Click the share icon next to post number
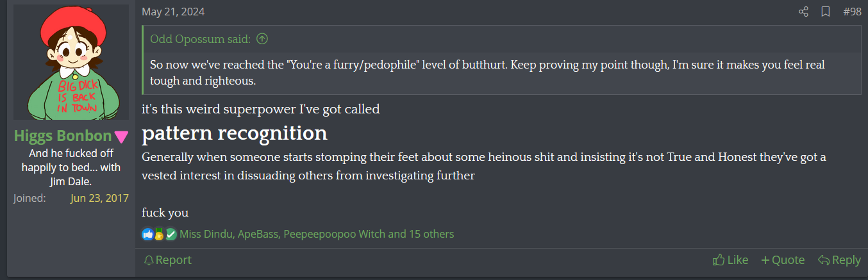868x280 pixels. click(803, 12)
